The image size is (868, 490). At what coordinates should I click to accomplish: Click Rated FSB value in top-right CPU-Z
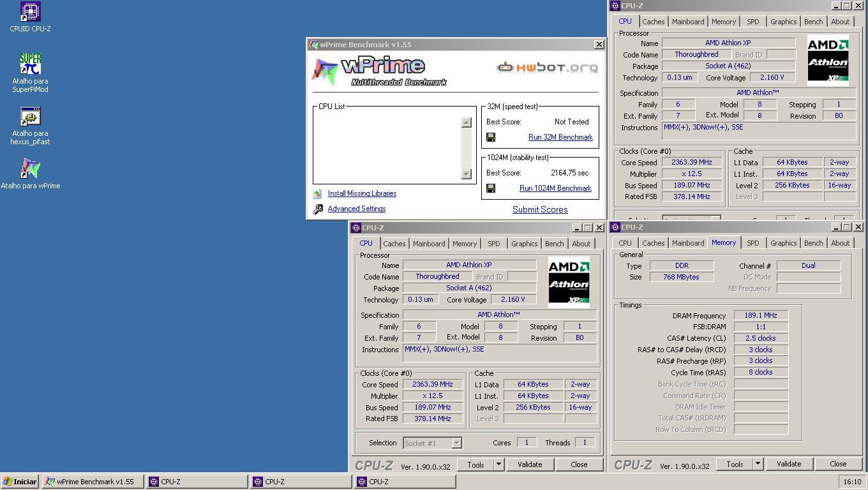(x=692, y=197)
